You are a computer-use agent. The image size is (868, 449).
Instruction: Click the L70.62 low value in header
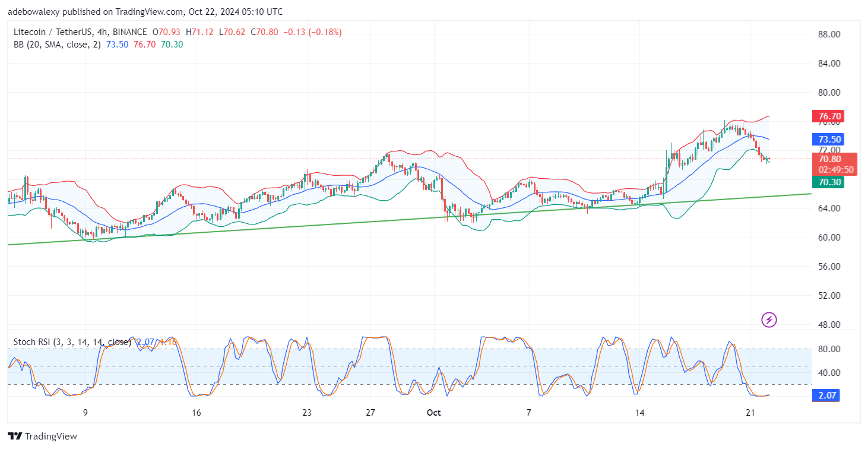[233, 32]
